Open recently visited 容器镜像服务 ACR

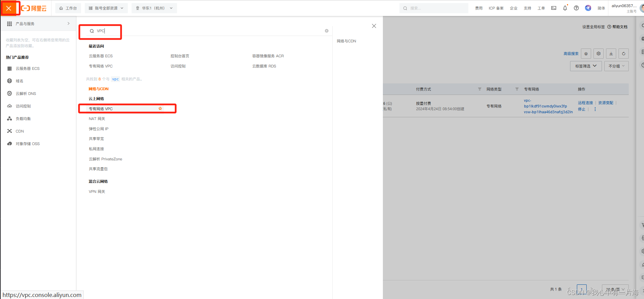coord(268,56)
